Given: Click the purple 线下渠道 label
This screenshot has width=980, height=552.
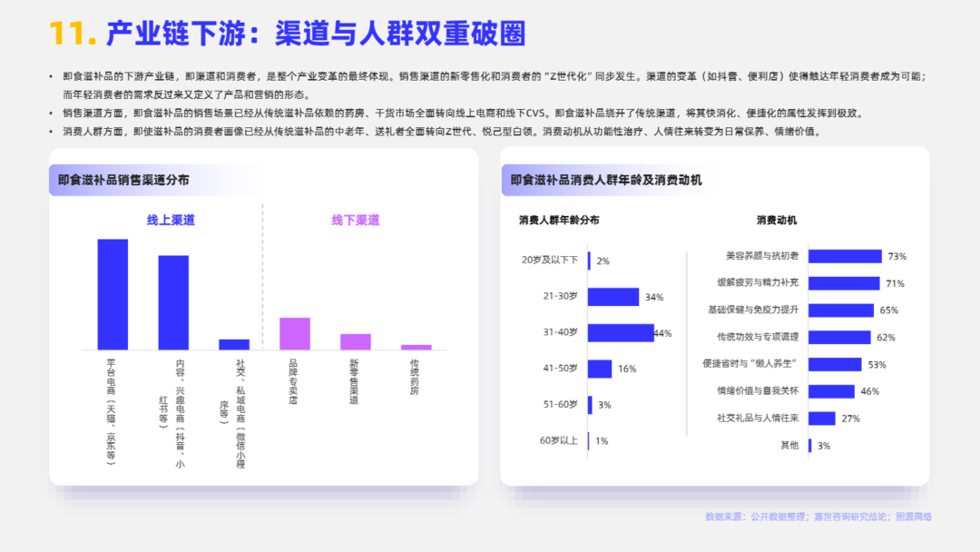Looking at the screenshot, I should (355, 220).
